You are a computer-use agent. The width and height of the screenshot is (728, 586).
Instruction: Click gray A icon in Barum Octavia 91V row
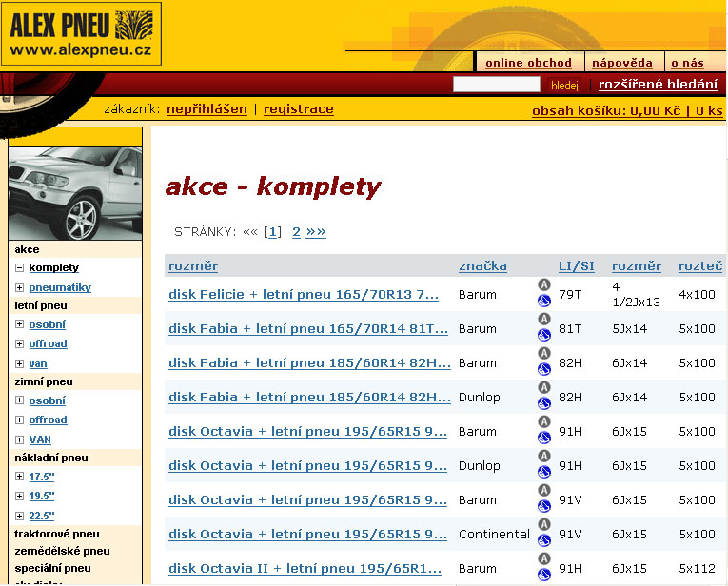click(544, 490)
